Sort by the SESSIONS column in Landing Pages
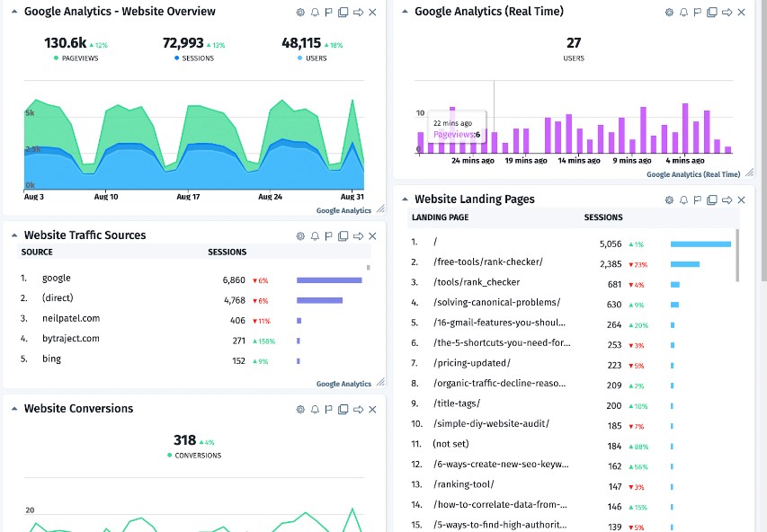Screen dimensions: 767x532 click(603, 217)
